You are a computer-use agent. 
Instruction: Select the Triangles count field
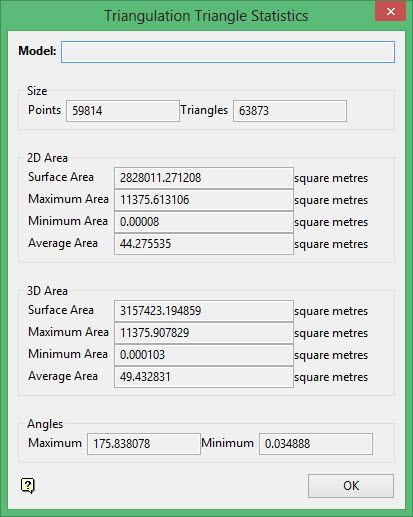tap(290, 111)
